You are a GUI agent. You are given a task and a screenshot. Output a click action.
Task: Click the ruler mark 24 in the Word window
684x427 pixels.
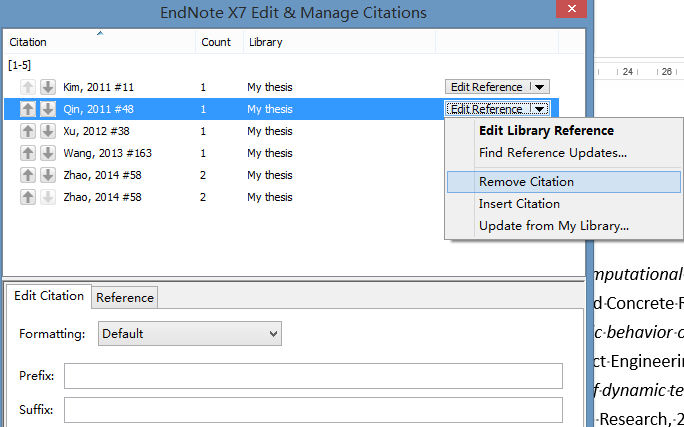point(628,72)
